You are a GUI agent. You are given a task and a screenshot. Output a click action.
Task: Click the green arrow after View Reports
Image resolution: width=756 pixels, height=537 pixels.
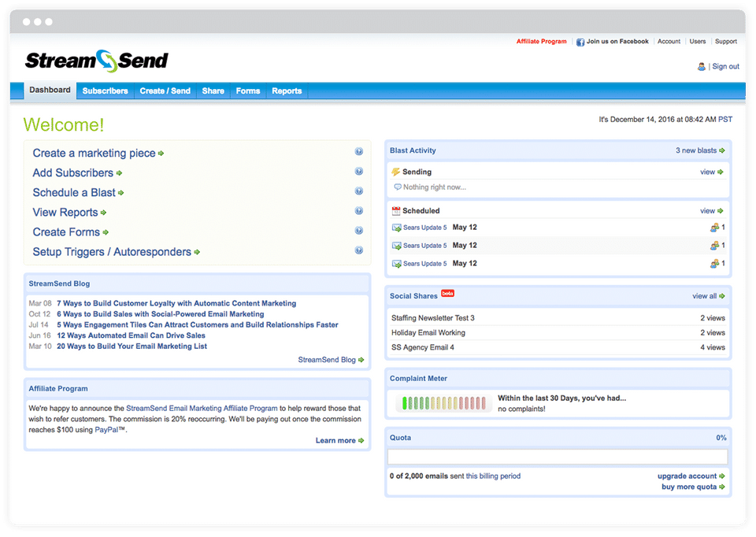(x=104, y=213)
